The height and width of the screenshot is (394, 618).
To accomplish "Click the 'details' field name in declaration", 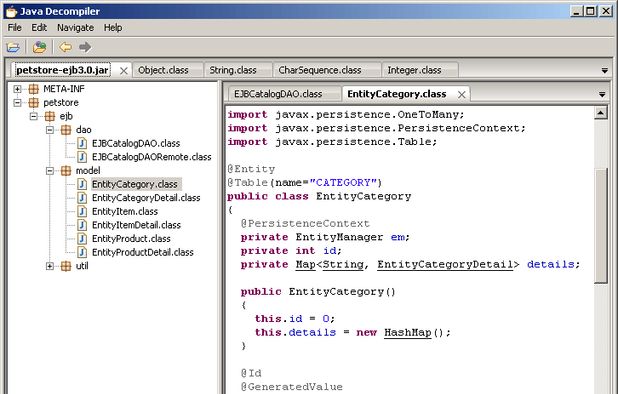I will click(x=551, y=264).
